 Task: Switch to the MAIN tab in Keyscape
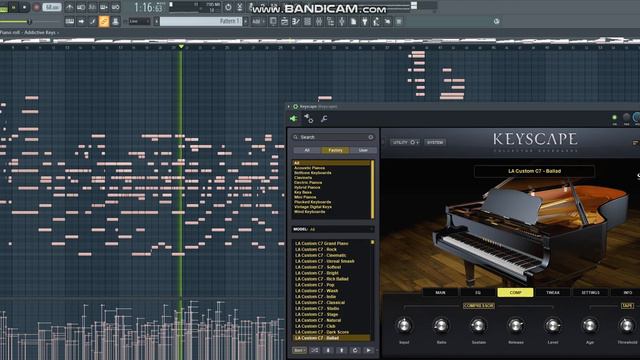(440, 293)
